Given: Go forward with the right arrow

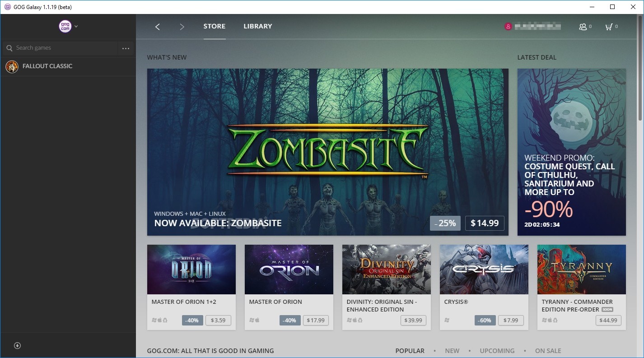Looking at the screenshot, I should click(x=182, y=27).
